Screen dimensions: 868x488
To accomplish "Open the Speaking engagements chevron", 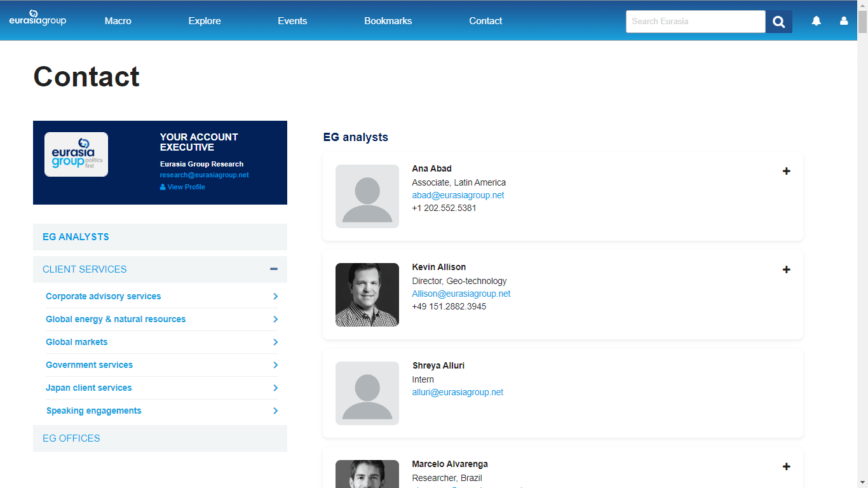I will pos(275,410).
